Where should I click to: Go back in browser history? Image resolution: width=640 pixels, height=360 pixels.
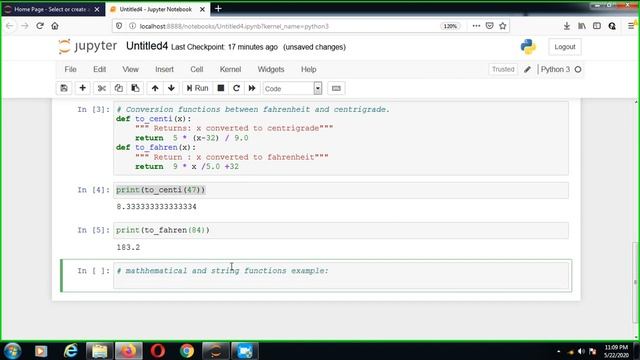(x=9, y=26)
